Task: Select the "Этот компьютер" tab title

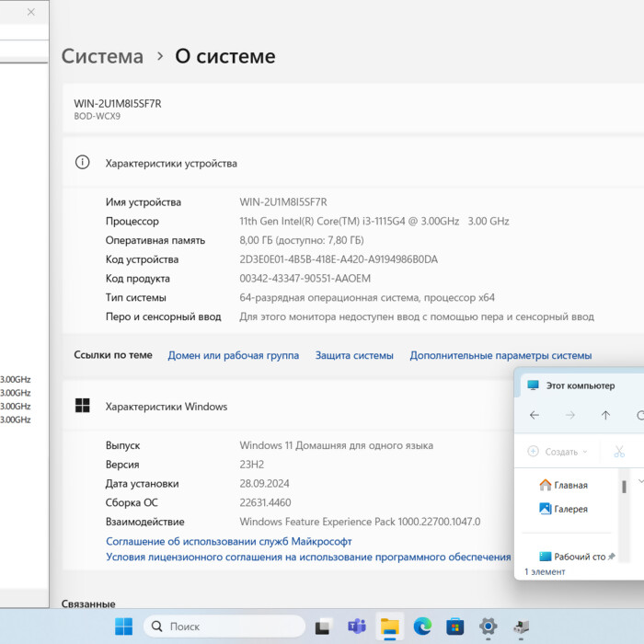Action: [581, 385]
